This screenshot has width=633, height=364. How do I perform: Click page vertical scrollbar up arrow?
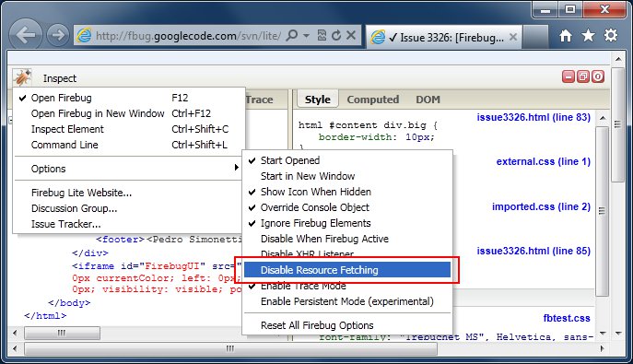pyautogui.click(x=618, y=60)
